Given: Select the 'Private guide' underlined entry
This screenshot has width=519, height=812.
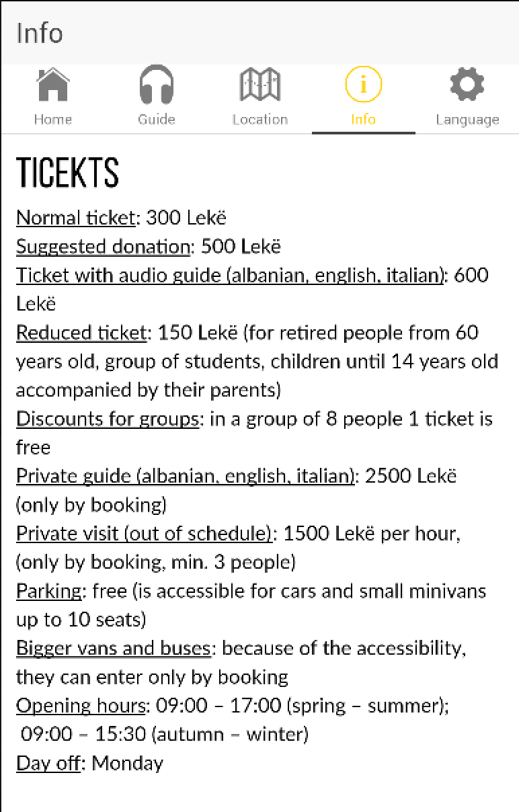Looking at the screenshot, I should click(x=185, y=476).
